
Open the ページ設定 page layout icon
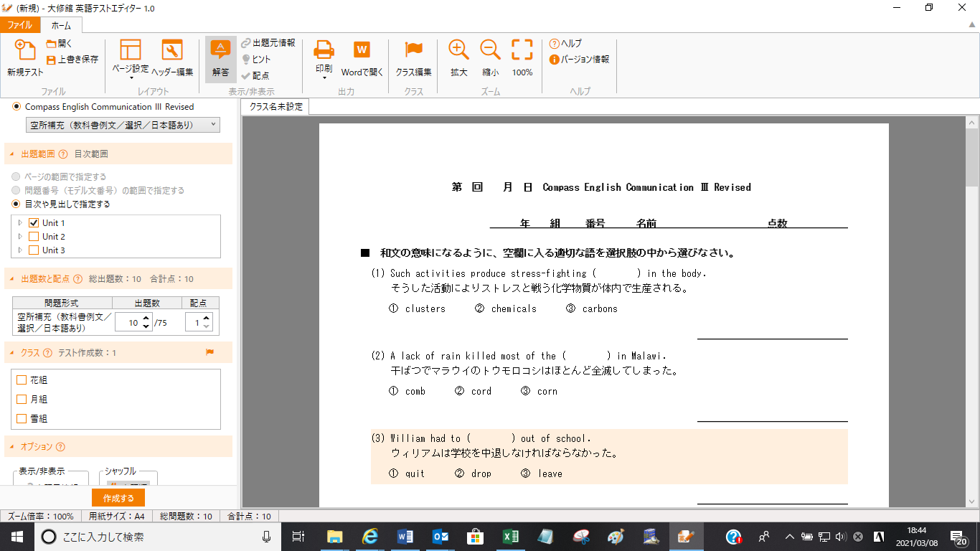[131, 50]
